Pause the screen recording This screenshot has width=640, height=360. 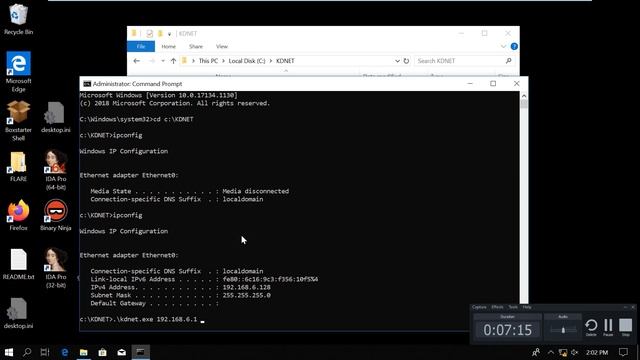(x=608, y=327)
